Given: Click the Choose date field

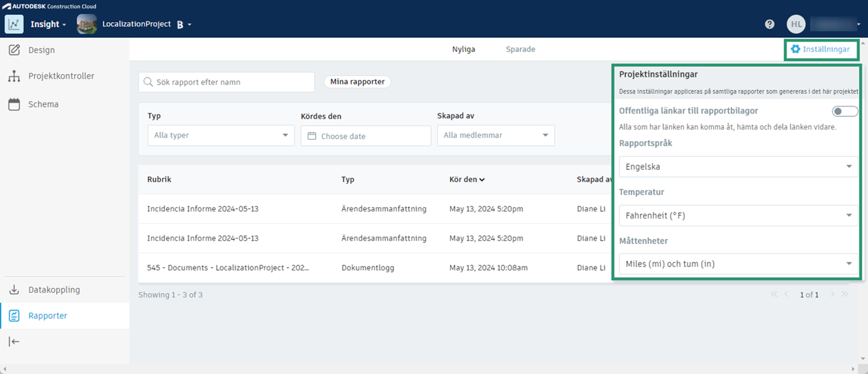Looking at the screenshot, I should [366, 136].
